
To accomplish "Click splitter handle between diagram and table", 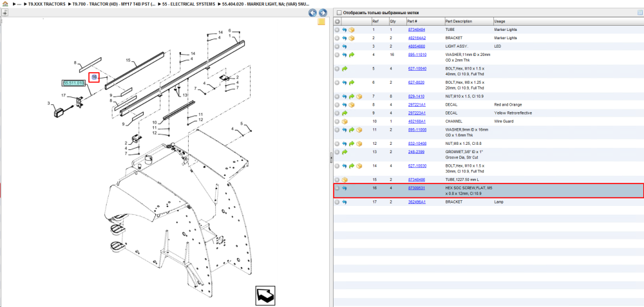I will pyautogui.click(x=331, y=159).
